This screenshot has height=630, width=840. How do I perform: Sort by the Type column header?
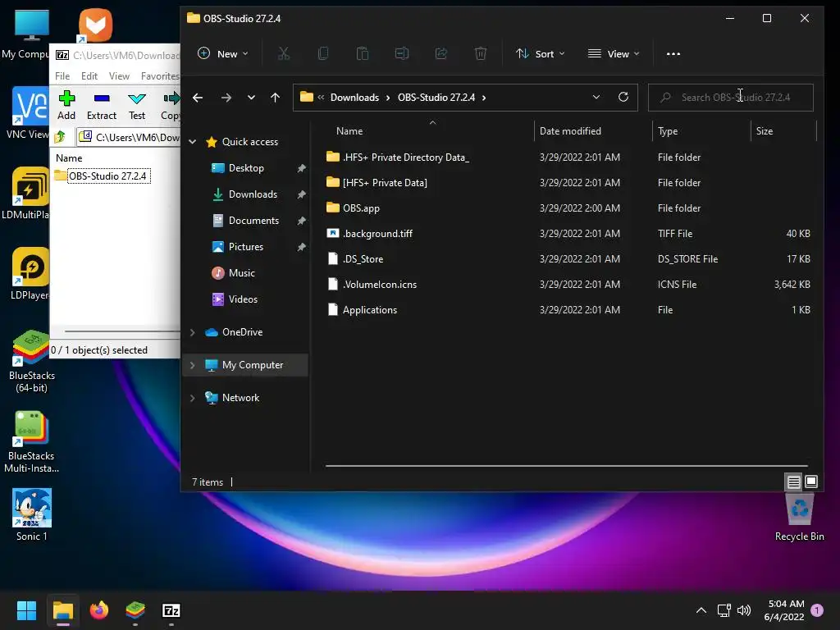tap(668, 131)
